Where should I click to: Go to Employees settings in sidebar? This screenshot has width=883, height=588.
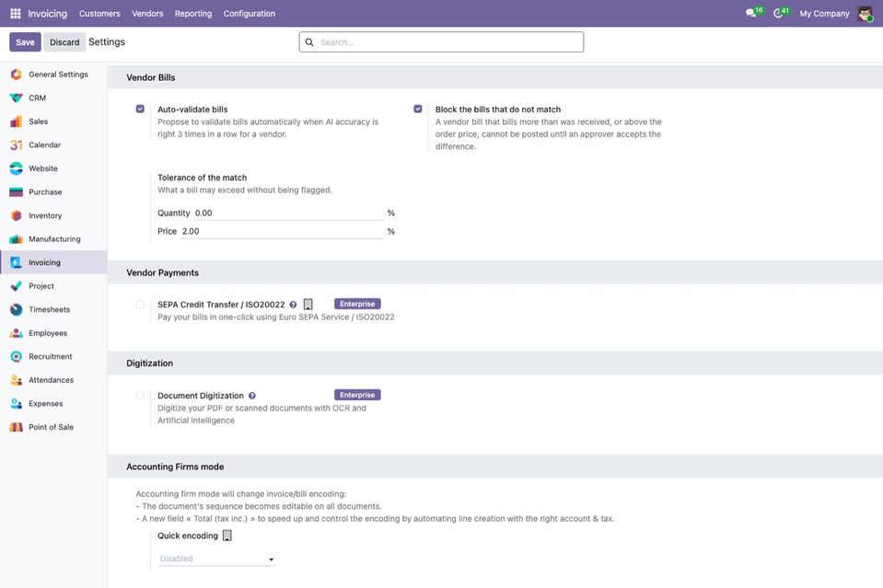(53, 333)
